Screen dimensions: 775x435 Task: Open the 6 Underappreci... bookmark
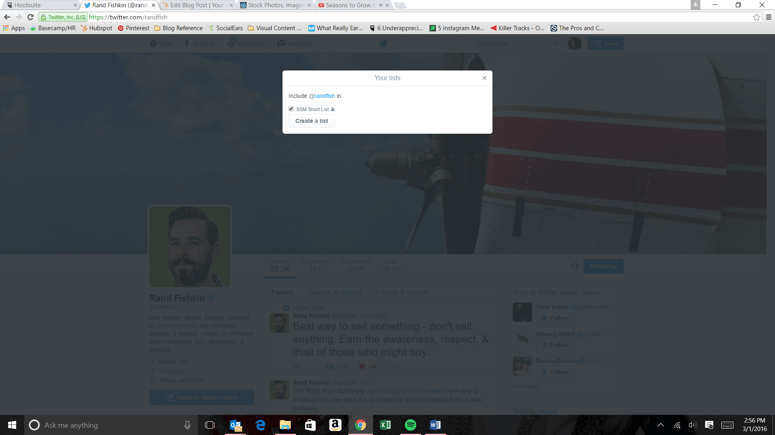396,28
